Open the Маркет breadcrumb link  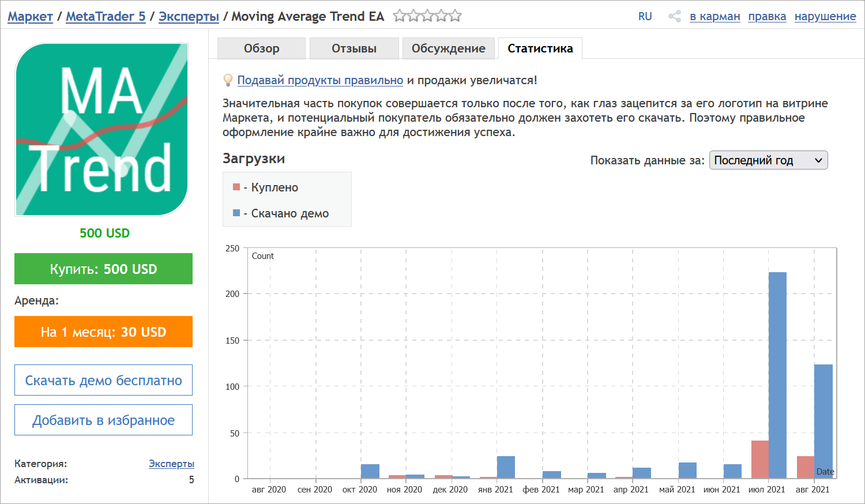click(30, 16)
